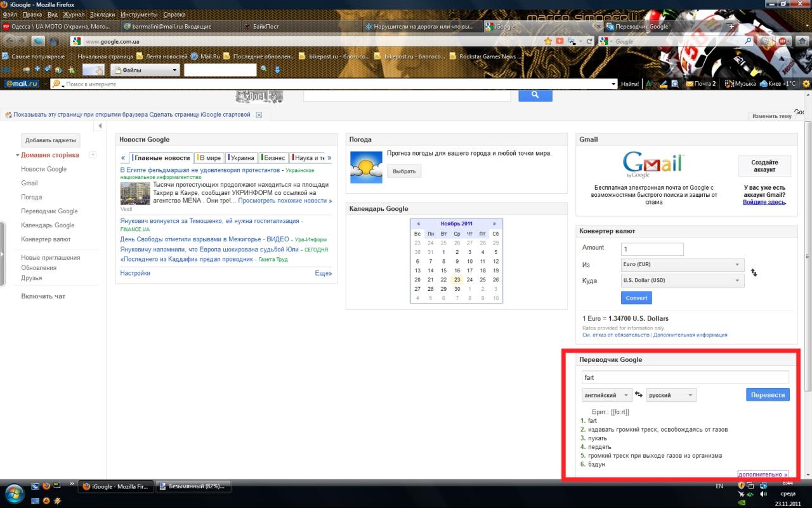Click the Amount input field
Screen dimensions: 812x508
point(652,250)
